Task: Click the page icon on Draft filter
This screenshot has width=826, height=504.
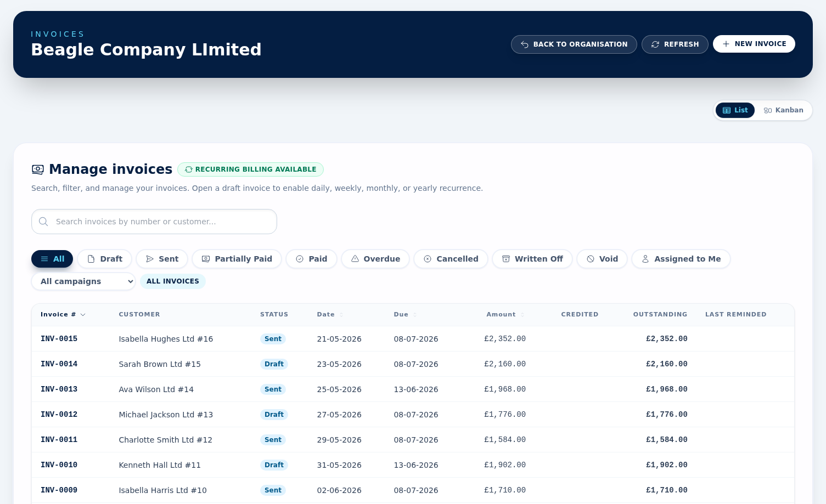Action: point(91,259)
